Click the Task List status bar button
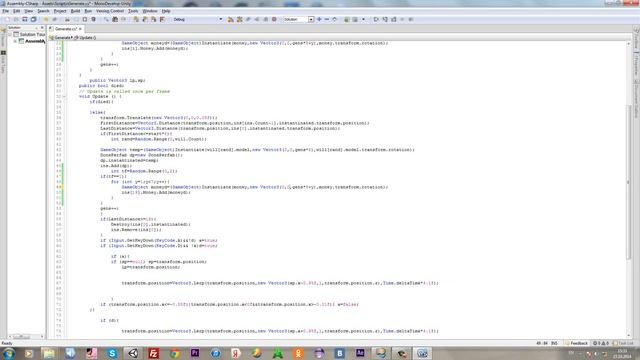 [x=624, y=343]
